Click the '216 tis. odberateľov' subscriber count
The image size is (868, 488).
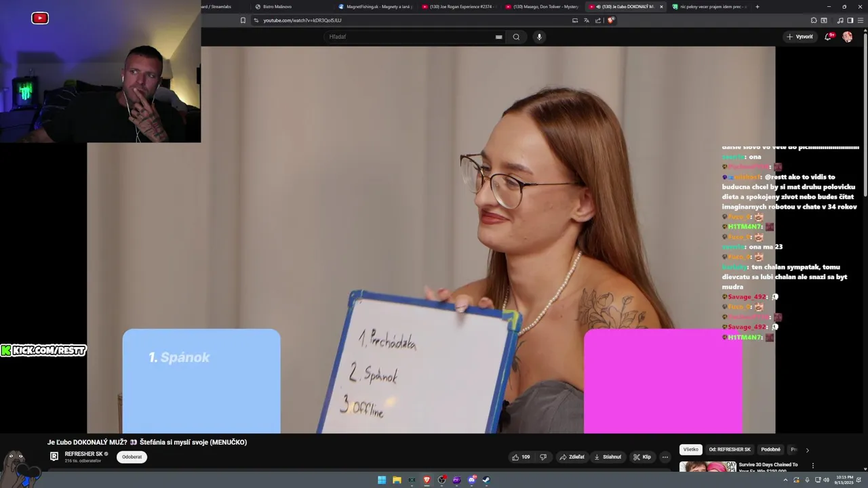click(x=83, y=461)
